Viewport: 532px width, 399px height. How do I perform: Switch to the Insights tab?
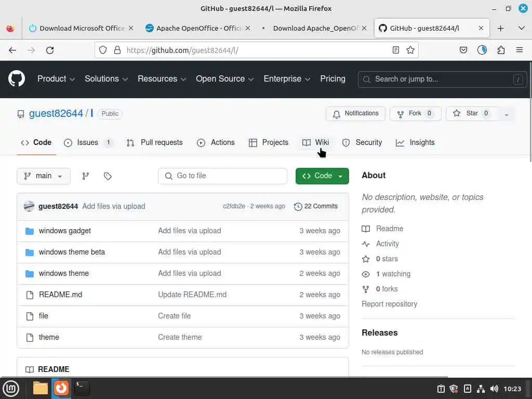click(415, 142)
